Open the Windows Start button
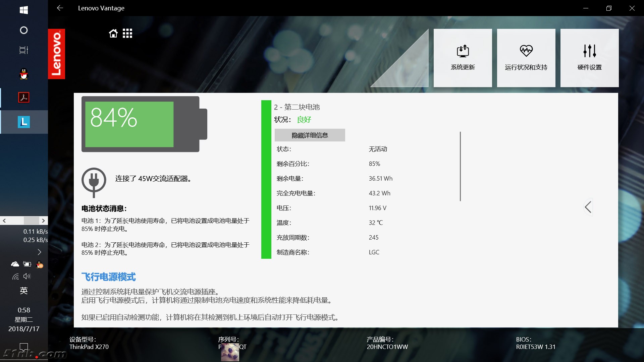The width and height of the screenshot is (644, 362). [24, 10]
